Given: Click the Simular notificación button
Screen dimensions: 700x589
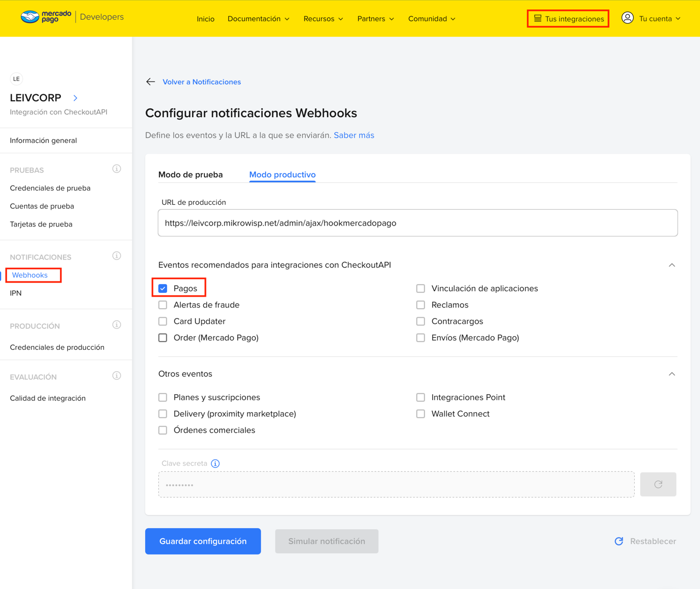Looking at the screenshot, I should click(326, 541).
